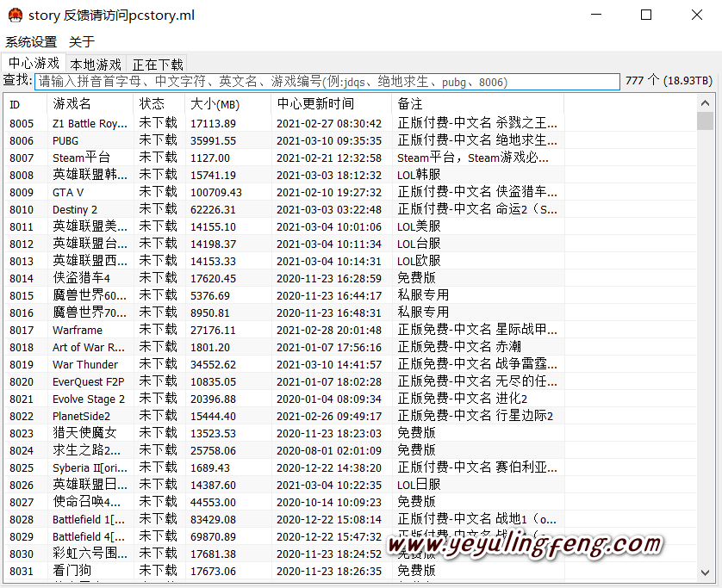Viewport: 722px width, 588px height.
Task: Sort by the 中心更新时间 column header
Action: 332,104
